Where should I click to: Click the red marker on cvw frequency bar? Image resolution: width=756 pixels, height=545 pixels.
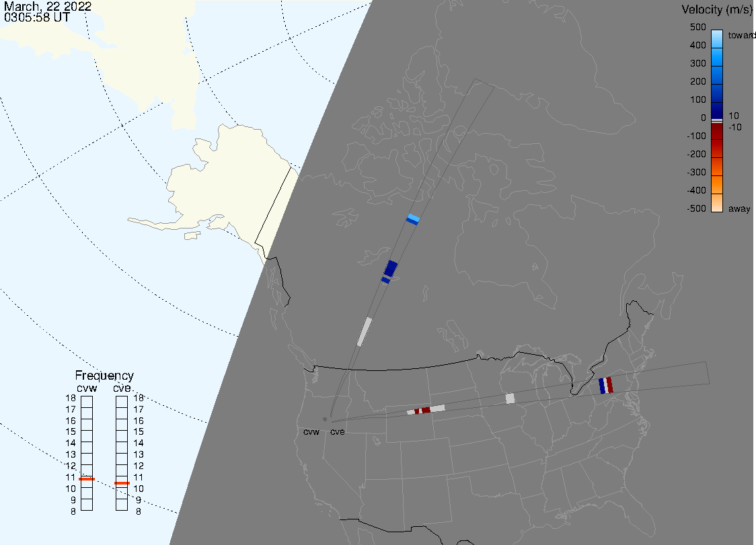pos(87,479)
